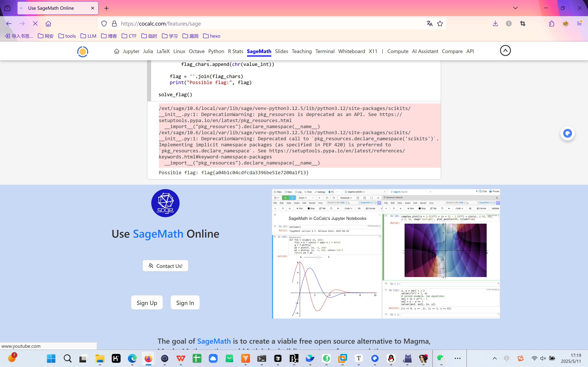The image size is (588, 367).
Task: Close the Use SageMath Online tab
Action: coord(93,8)
